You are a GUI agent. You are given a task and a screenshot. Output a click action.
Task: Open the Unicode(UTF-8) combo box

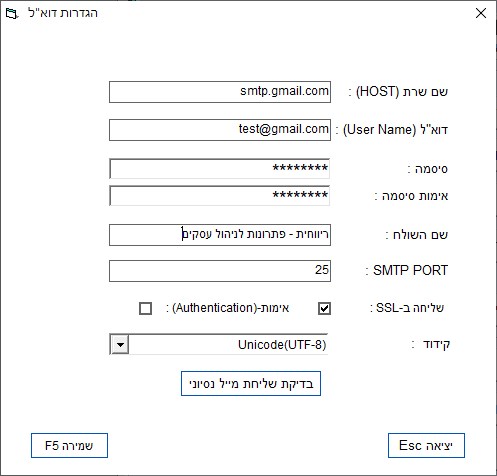(219, 344)
